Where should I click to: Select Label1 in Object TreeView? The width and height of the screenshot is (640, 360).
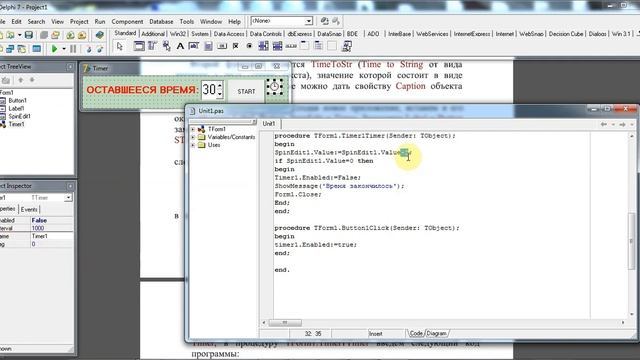16,109
